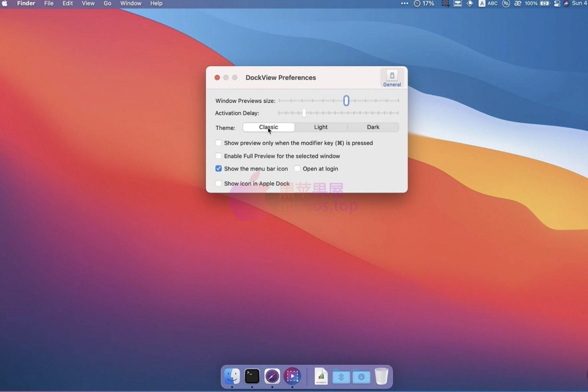Switch theme to Dark

click(x=373, y=127)
